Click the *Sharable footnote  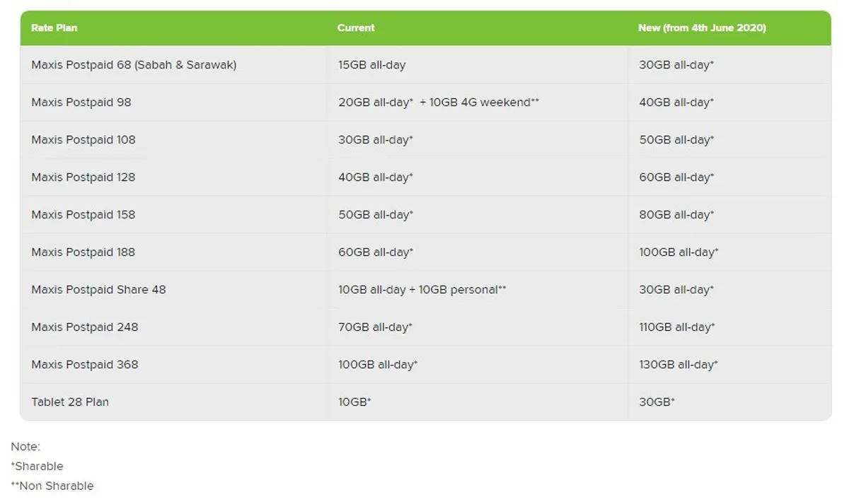(37, 467)
